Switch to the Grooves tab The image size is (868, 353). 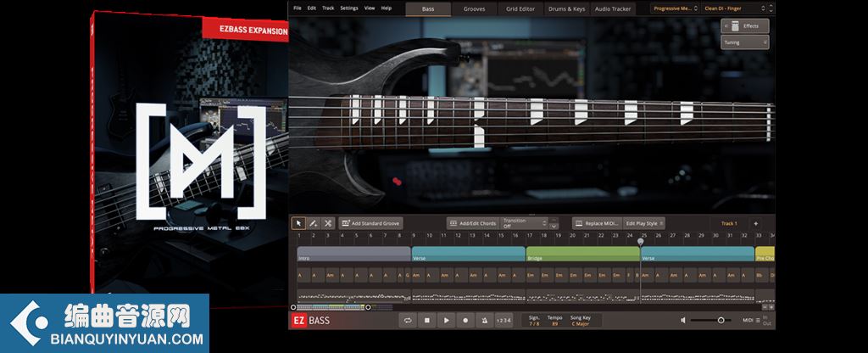point(475,8)
